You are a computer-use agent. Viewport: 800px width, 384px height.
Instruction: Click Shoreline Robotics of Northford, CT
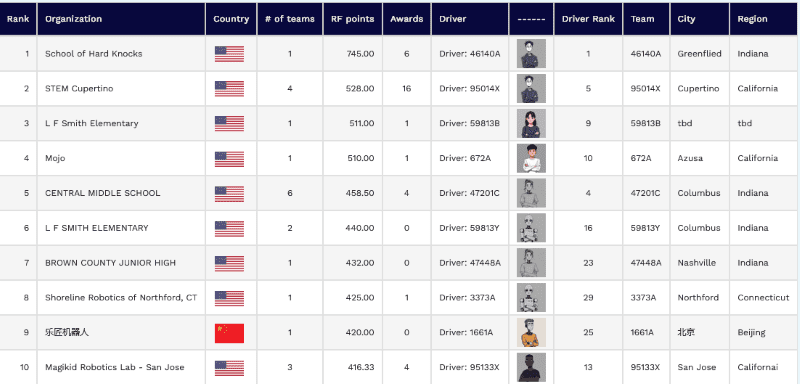[x=121, y=298]
